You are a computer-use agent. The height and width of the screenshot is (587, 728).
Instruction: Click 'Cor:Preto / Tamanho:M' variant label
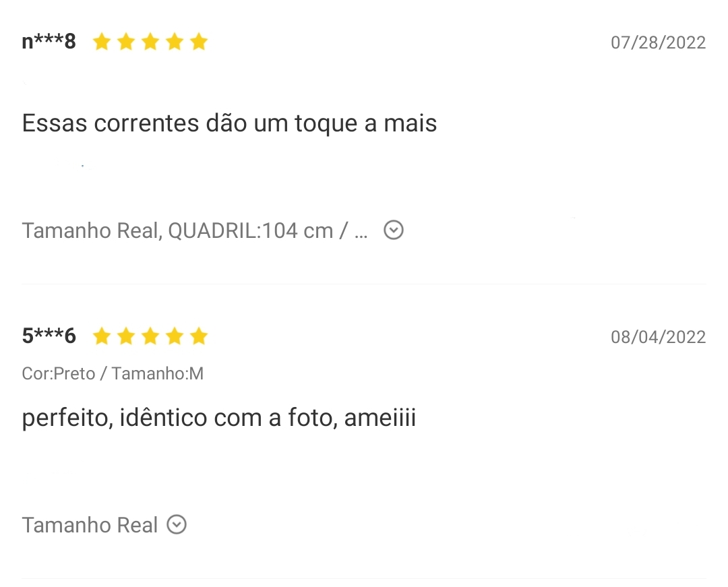click(x=113, y=373)
